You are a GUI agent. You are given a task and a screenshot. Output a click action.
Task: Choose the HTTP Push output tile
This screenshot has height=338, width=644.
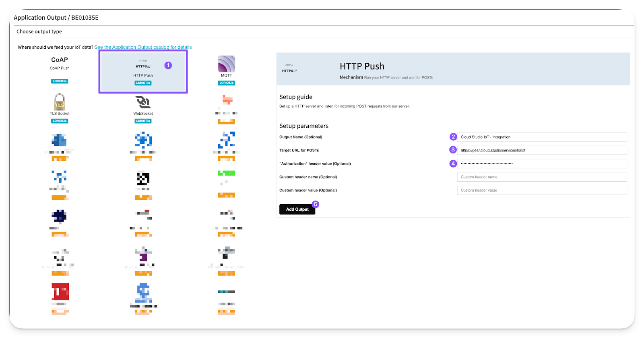[143, 71]
